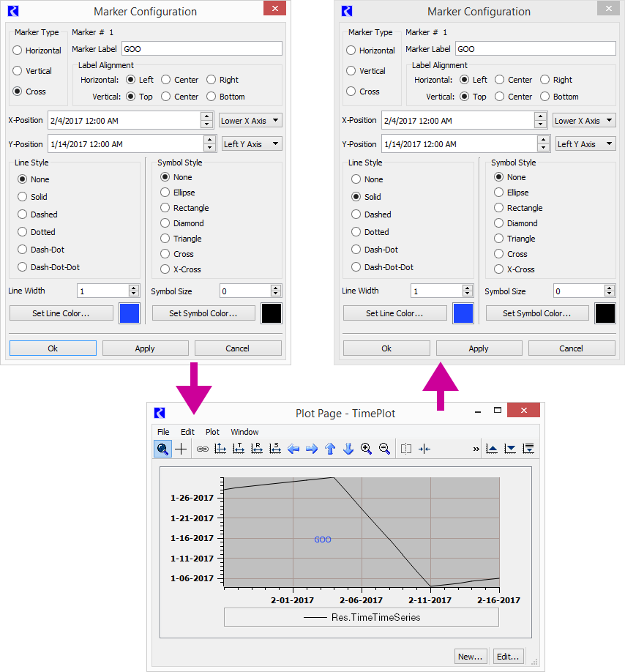Select Cross marker type in right dialog
The image size is (625, 672).
click(363, 92)
